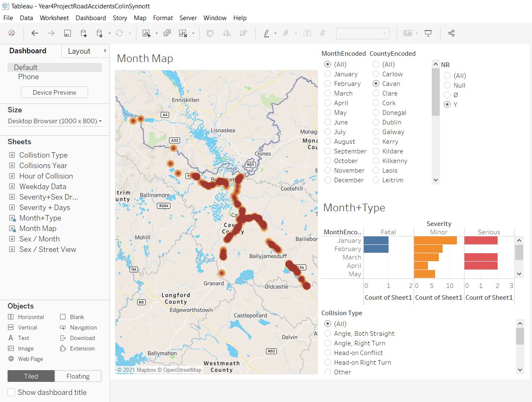Open the Size Desktop Browser dropdown

pyautogui.click(x=55, y=121)
